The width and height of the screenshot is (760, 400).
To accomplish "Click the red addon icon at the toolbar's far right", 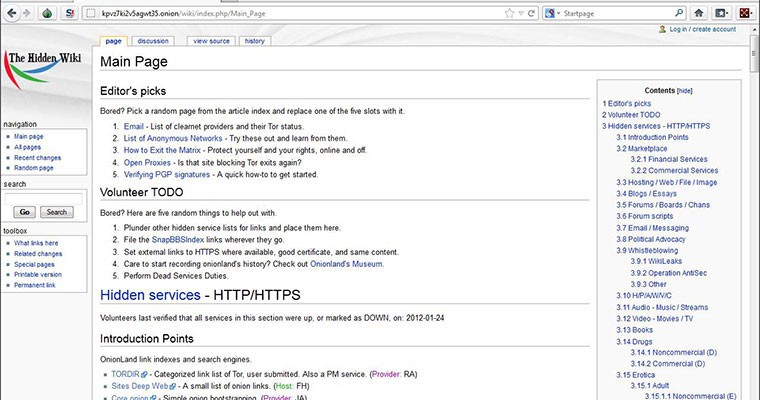I will click(744, 13).
